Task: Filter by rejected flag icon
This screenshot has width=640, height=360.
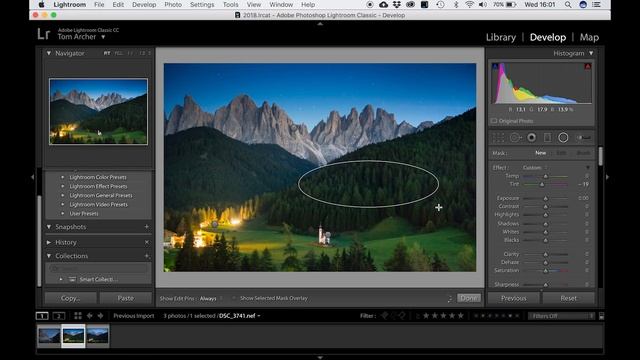Action: tap(402, 316)
